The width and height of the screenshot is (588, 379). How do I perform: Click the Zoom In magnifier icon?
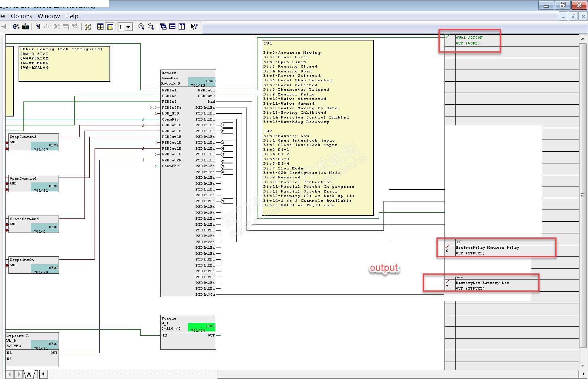(x=141, y=27)
